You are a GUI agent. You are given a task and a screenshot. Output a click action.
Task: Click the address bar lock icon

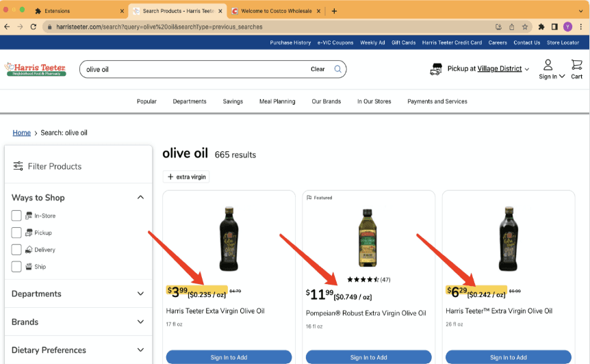[49, 27]
